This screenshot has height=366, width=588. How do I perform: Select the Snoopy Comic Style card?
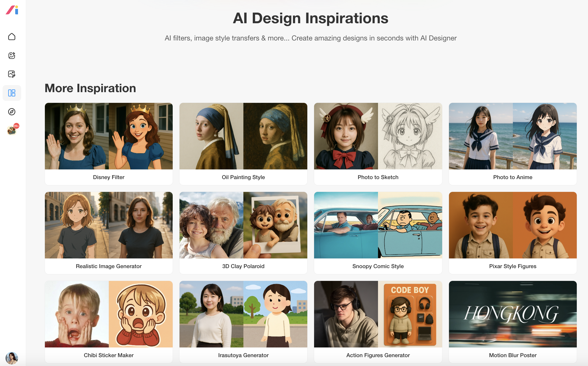tap(378, 232)
